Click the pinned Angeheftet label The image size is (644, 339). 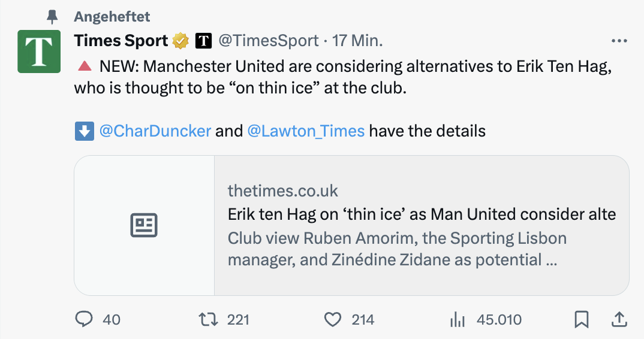pos(112,16)
